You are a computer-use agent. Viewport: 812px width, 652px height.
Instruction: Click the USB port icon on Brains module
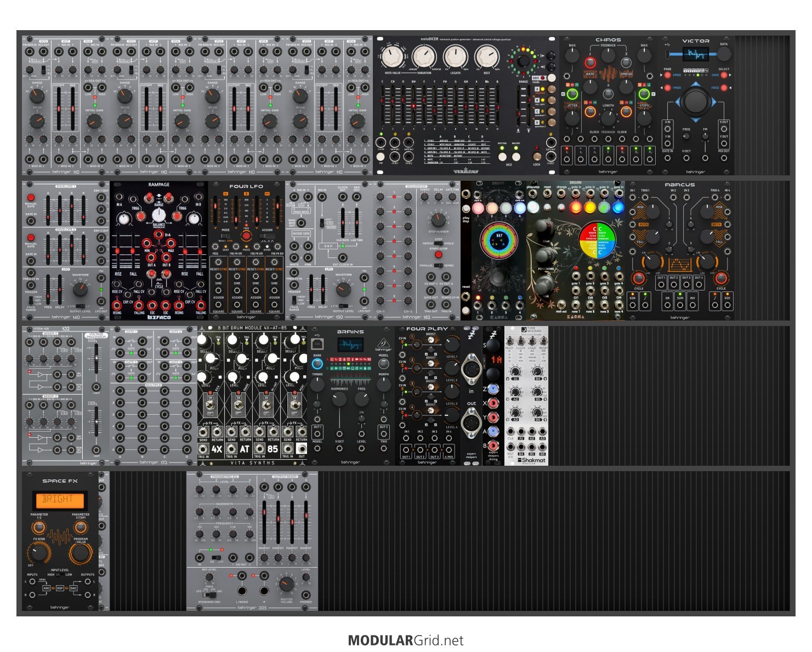[x=317, y=344]
